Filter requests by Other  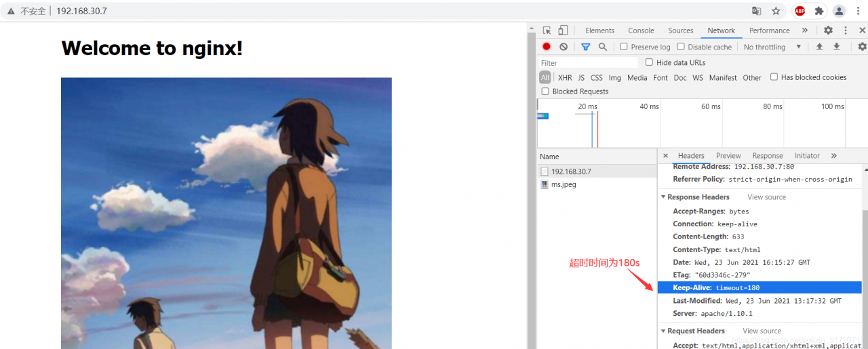(752, 78)
